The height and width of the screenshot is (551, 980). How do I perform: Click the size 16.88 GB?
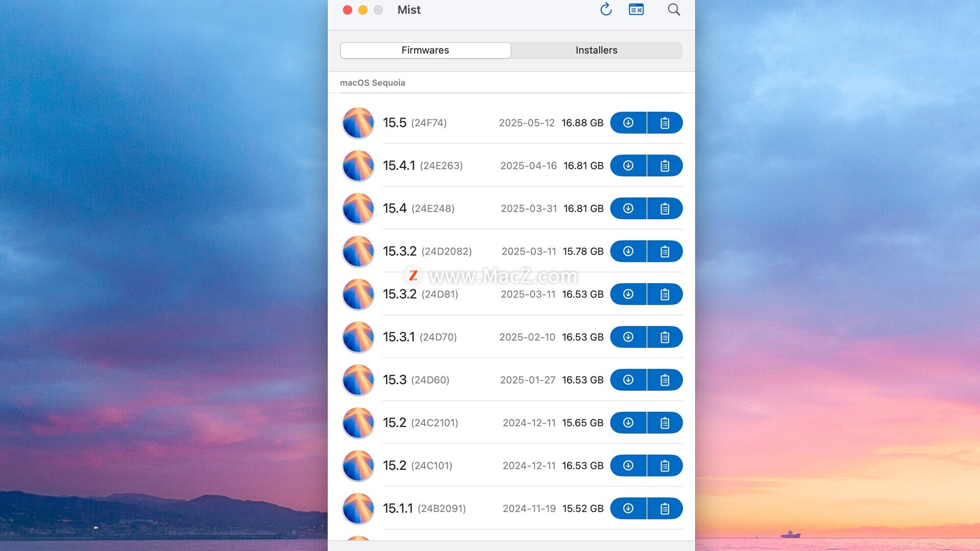(x=582, y=122)
